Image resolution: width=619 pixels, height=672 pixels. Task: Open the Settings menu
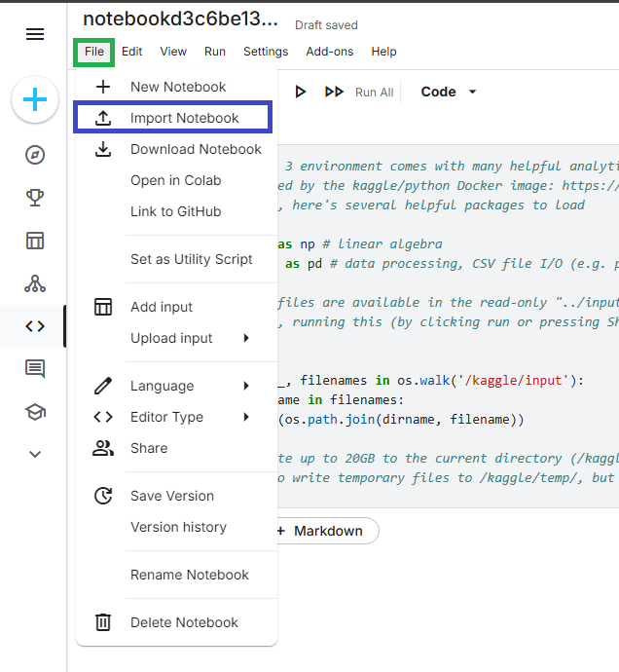(x=266, y=52)
